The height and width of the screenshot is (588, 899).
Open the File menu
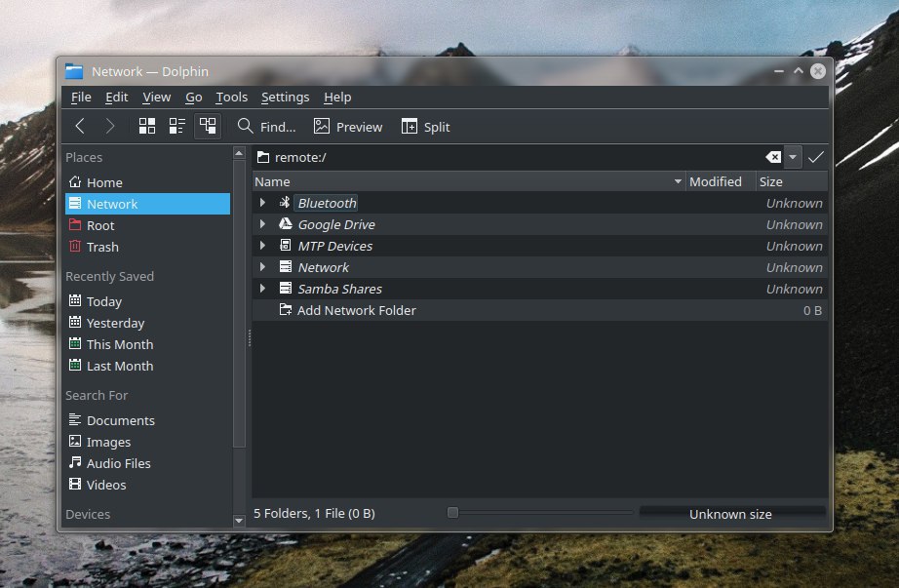tap(81, 97)
